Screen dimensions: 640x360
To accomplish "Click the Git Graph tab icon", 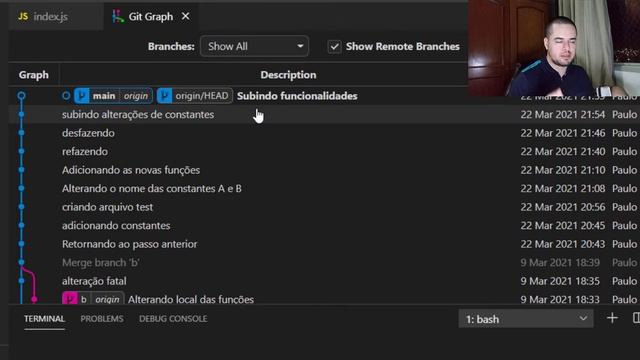I will (118, 17).
